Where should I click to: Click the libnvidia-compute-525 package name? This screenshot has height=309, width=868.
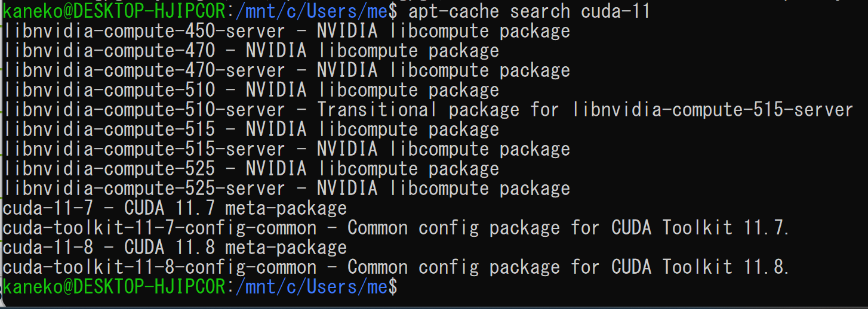pyautogui.click(x=109, y=169)
